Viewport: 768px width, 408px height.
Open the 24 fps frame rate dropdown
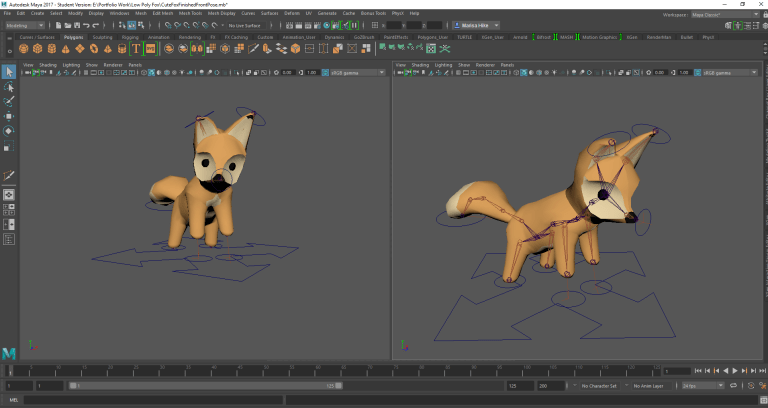pos(703,386)
